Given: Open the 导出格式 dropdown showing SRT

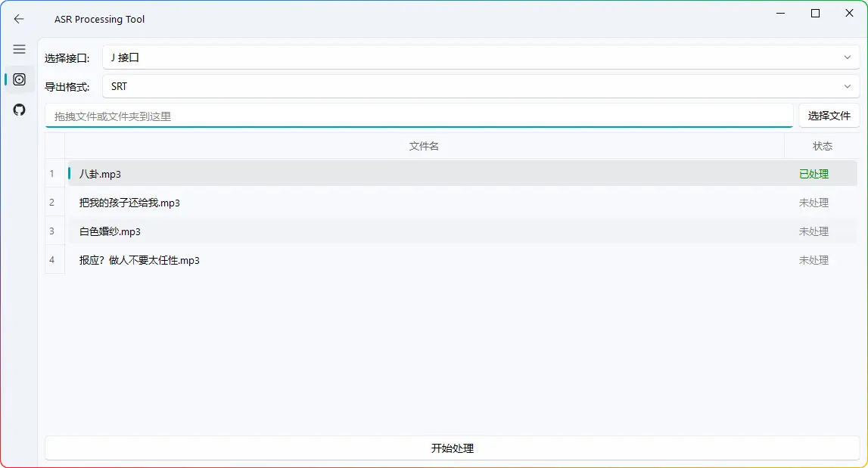Looking at the screenshot, I should coord(469,86).
